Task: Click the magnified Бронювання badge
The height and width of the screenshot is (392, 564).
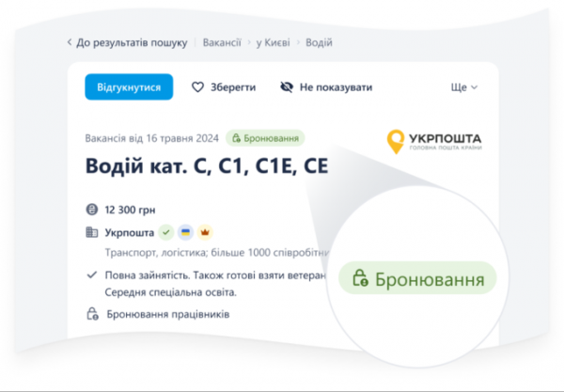Action: (x=417, y=278)
